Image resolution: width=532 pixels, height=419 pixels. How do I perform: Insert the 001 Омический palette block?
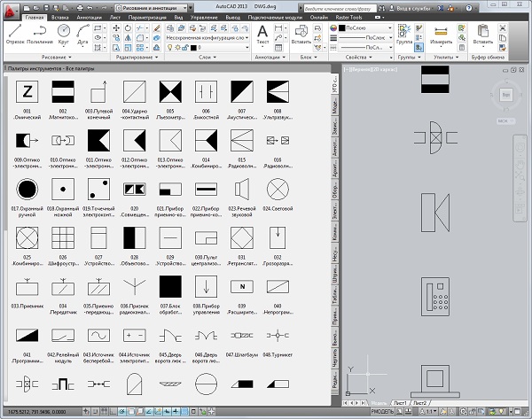pyautogui.click(x=28, y=91)
